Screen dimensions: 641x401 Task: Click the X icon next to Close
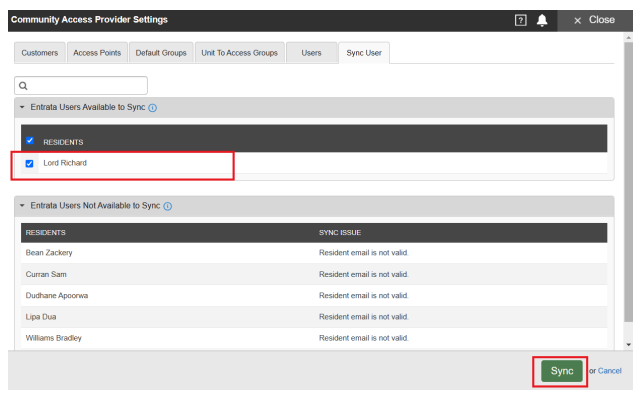coord(577,20)
